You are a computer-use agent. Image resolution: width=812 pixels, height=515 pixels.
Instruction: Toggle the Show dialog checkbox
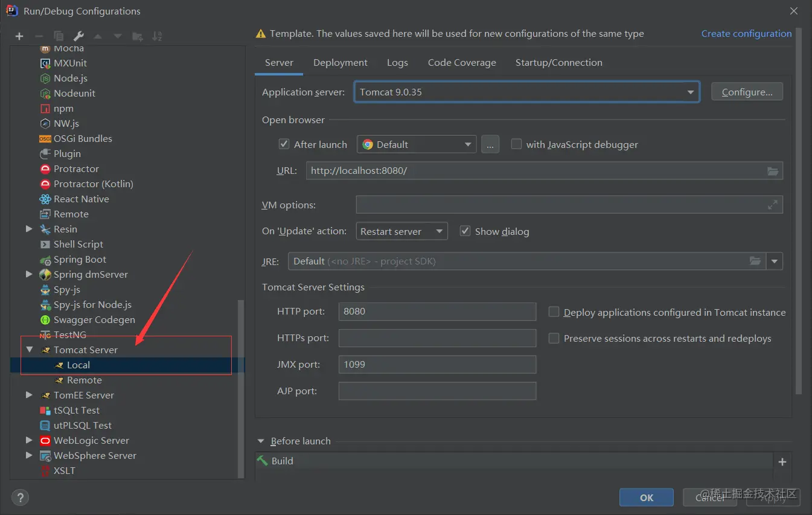coord(465,231)
